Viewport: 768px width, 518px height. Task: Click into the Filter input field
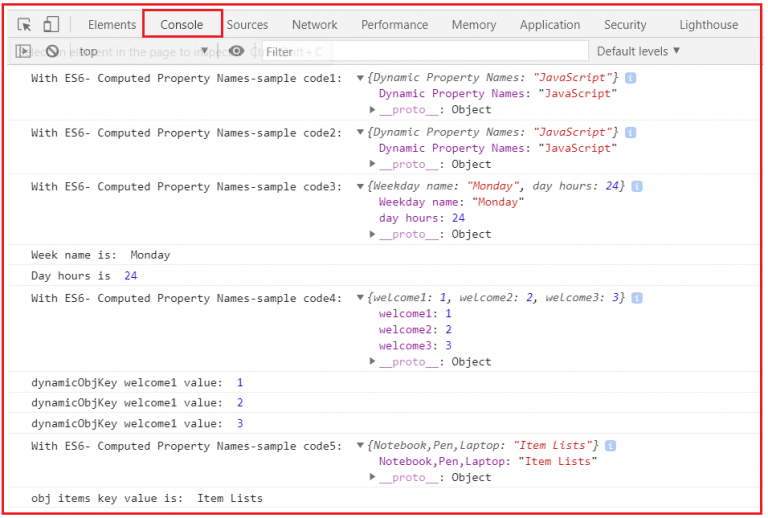425,51
